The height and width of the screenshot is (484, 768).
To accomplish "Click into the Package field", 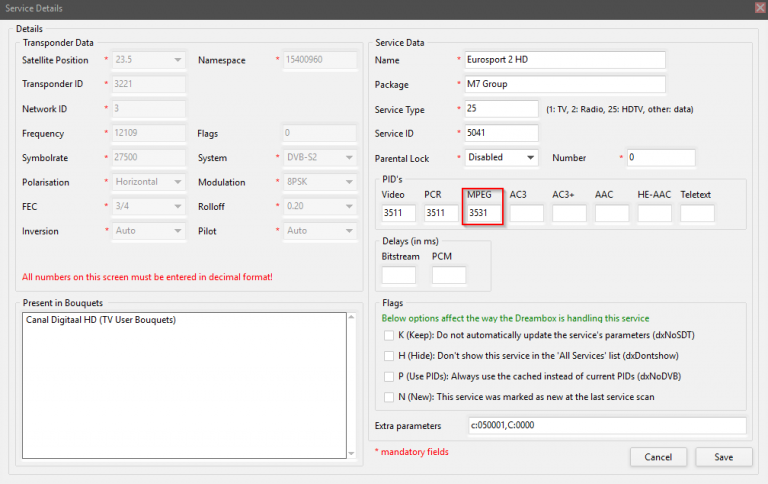I will (565, 84).
